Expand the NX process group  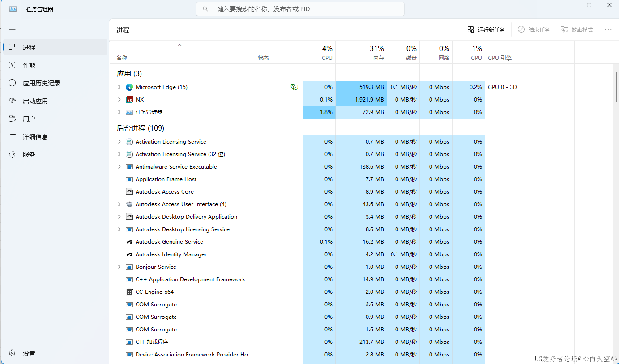pos(119,100)
